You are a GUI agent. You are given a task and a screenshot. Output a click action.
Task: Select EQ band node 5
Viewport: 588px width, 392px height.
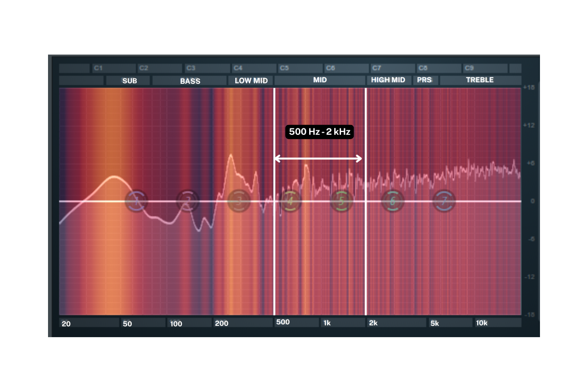(x=341, y=200)
